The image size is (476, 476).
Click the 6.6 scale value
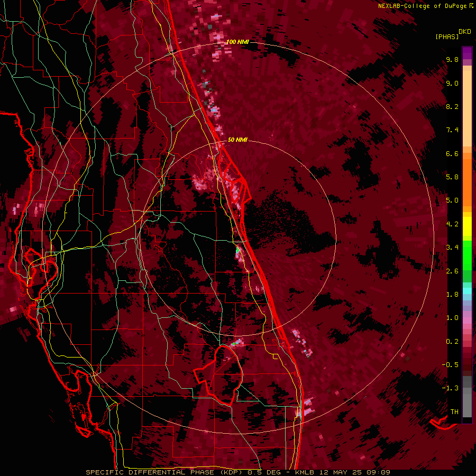tap(452, 153)
